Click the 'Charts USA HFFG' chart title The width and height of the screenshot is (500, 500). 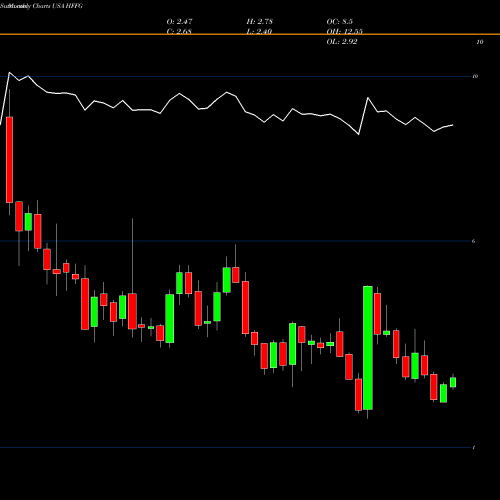pyautogui.click(x=58, y=6)
